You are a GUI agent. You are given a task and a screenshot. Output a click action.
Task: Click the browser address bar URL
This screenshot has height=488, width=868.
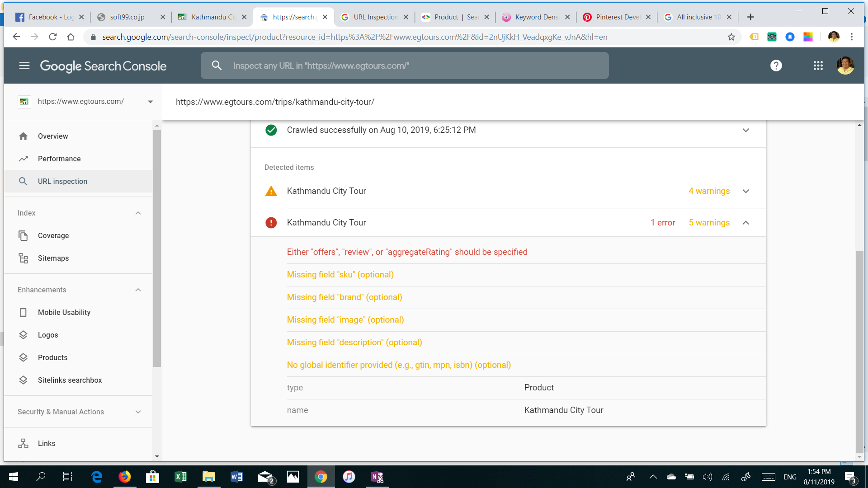pos(355,37)
